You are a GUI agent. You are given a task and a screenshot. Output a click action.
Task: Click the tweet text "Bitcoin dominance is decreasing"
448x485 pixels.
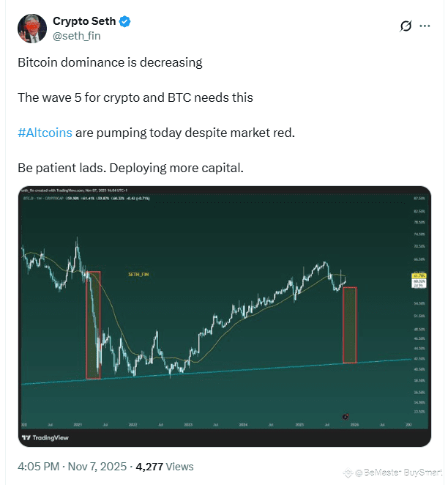pos(110,62)
